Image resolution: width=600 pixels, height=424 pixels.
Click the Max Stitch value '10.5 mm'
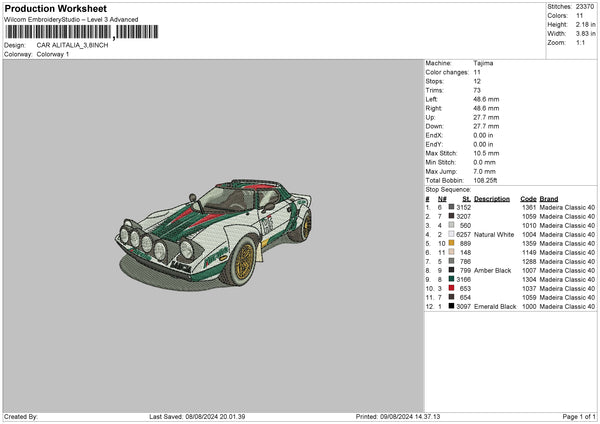486,153
